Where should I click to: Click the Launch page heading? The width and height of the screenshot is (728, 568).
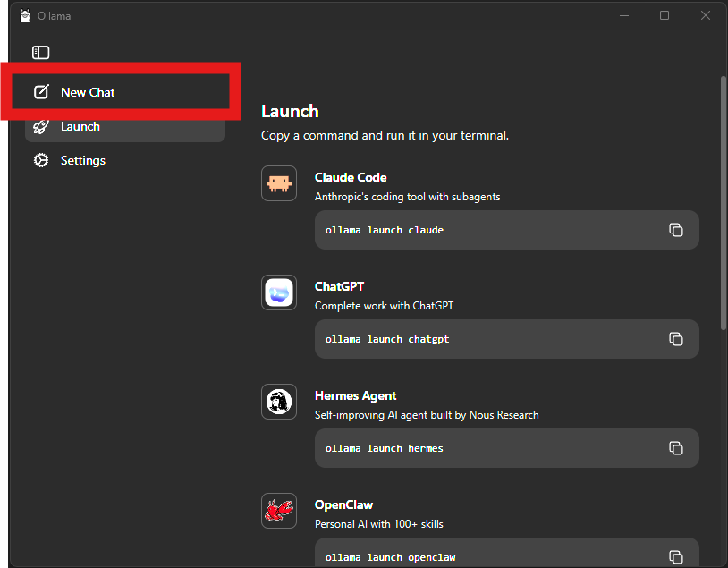click(290, 112)
